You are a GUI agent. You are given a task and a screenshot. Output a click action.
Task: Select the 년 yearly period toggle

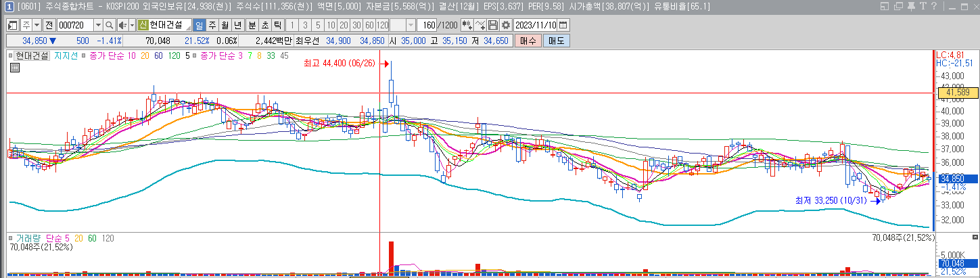(x=237, y=25)
